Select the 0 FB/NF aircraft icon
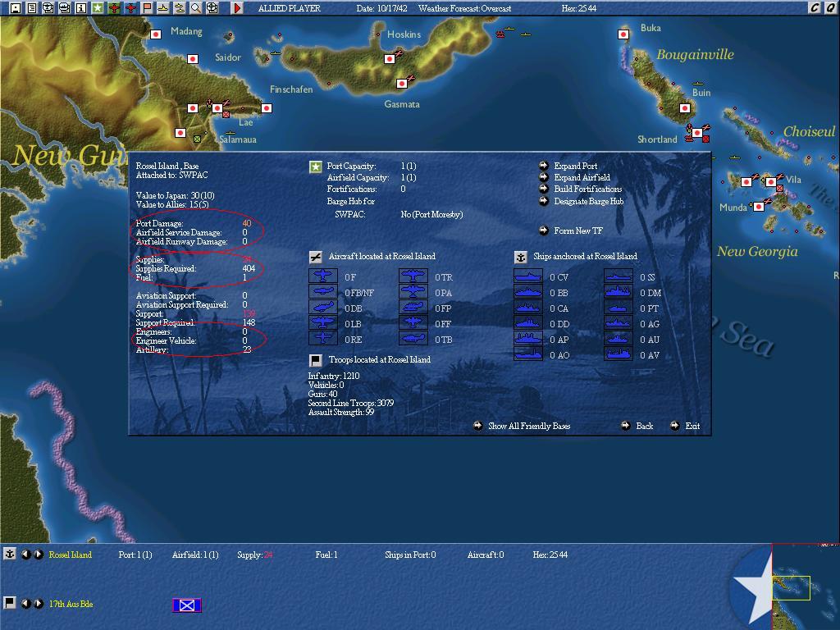This screenshot has width=840, height=630. (x=323, y=292)
